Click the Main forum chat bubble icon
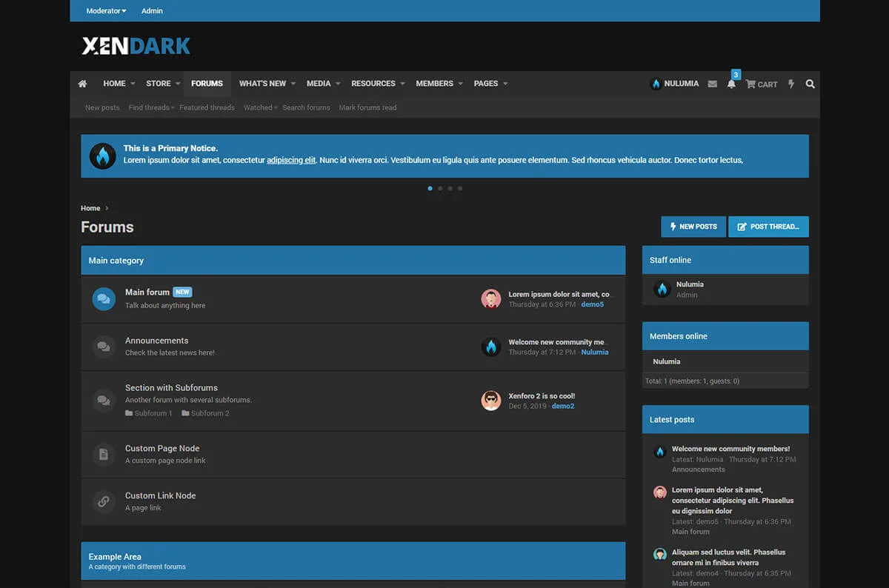Image resolution: width=889 pixels, height=588 pixels. coord(104,299)
